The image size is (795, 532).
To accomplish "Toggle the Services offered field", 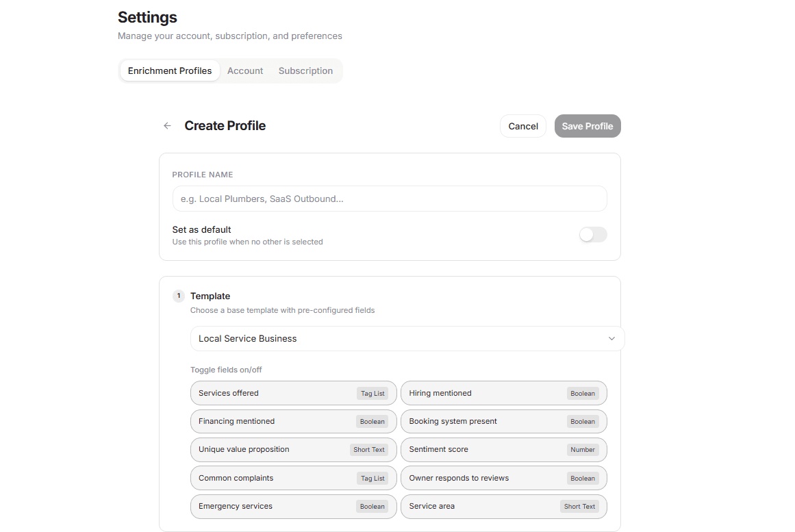I will point(293,394).
